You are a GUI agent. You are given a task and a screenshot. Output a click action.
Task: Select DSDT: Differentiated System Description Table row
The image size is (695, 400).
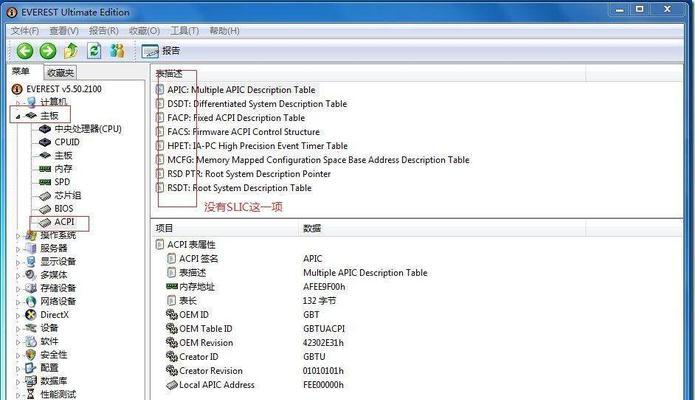tap(251, 104)
